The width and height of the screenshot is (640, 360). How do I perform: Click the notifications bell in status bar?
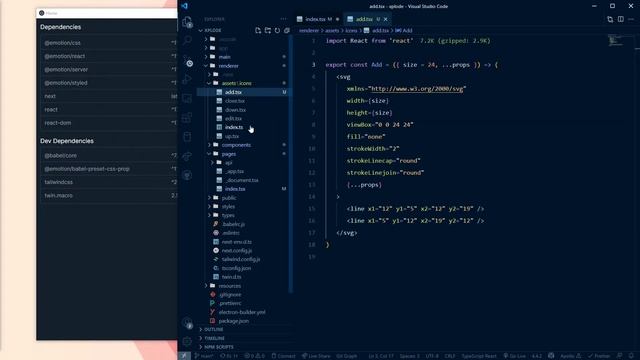[631, 356]
